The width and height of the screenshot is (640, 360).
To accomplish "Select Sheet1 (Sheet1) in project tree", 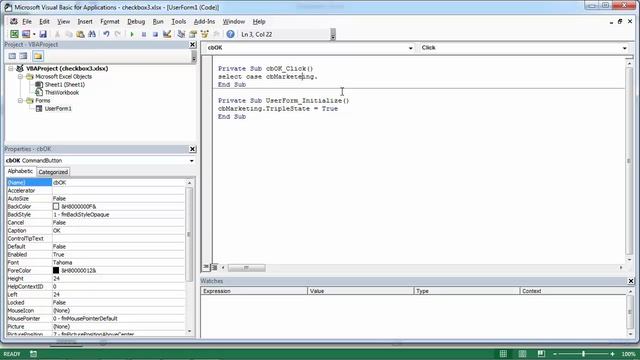I will tap(64, 84).
